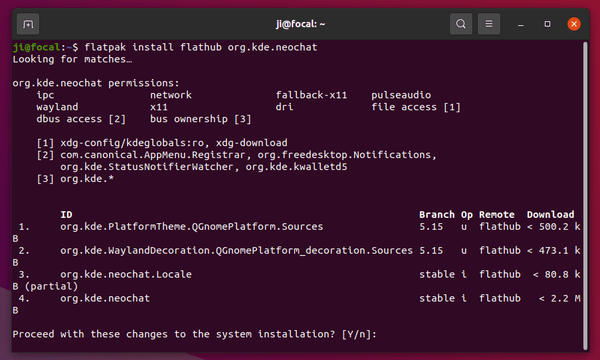Click the terminal vertical scrollbar
600x360 pixels.
point(585,195)
